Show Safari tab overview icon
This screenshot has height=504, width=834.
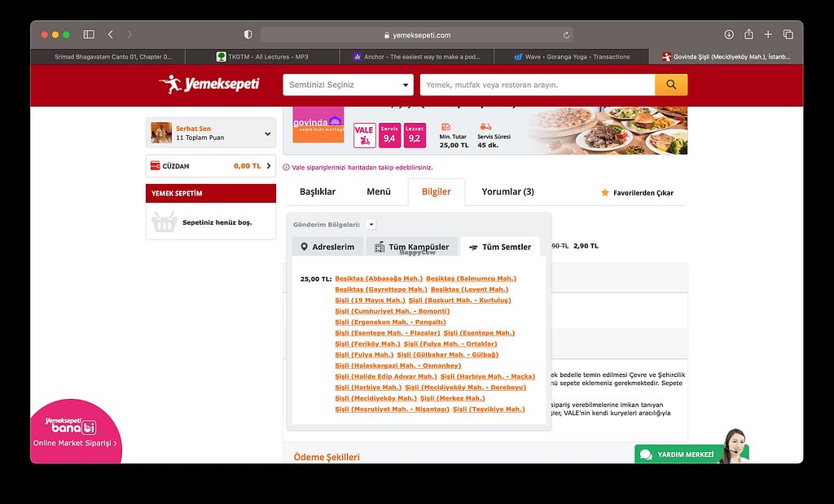pos(788,35)
